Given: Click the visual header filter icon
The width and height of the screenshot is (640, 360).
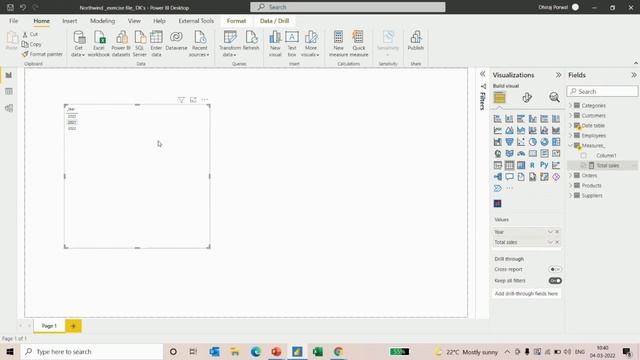Looking at the screenshot, I should point(181,100).
